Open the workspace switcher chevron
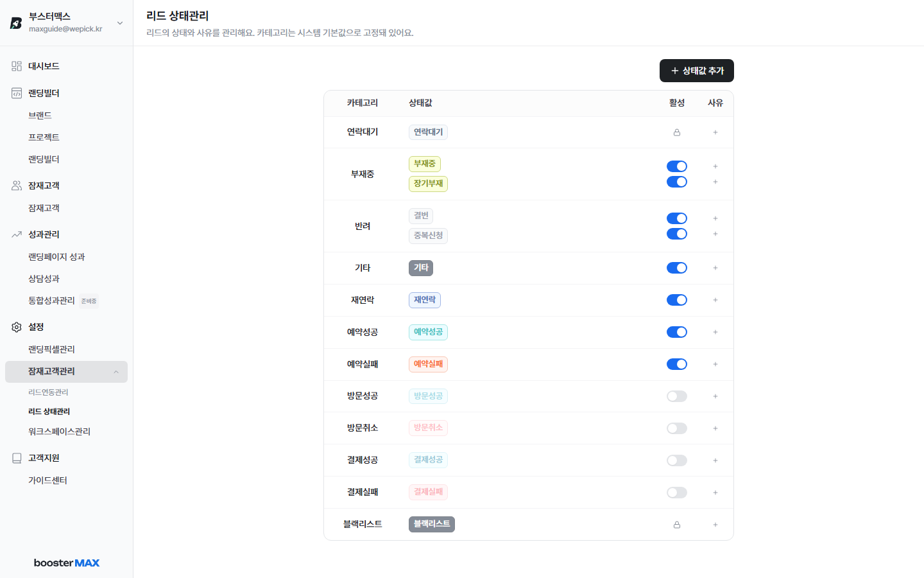The height and width of the screenshot is (578, 924). [120, 23]
